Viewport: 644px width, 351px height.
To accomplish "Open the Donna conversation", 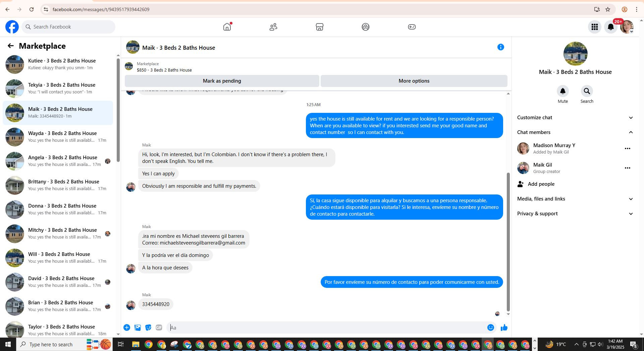I will 58,209.
